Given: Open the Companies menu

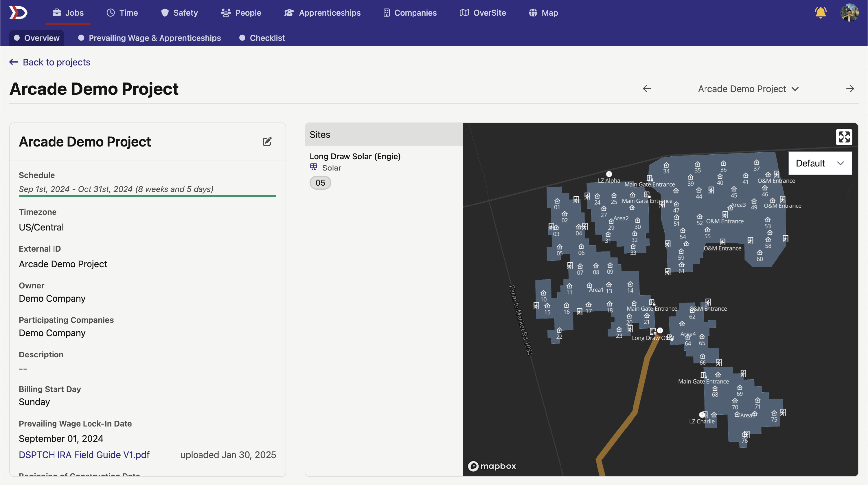Looking at the screenshot, I should (x=410, y=13).
